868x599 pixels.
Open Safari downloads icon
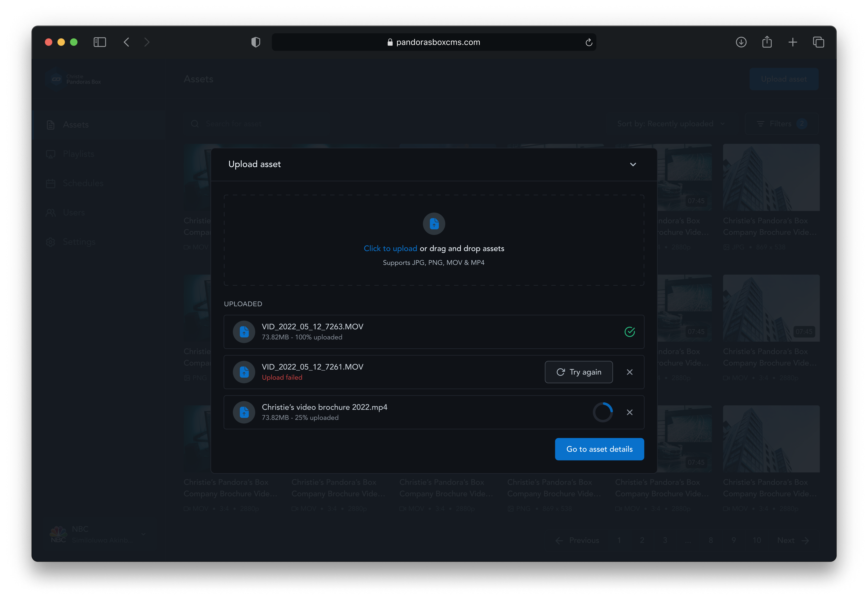[741, 42]
